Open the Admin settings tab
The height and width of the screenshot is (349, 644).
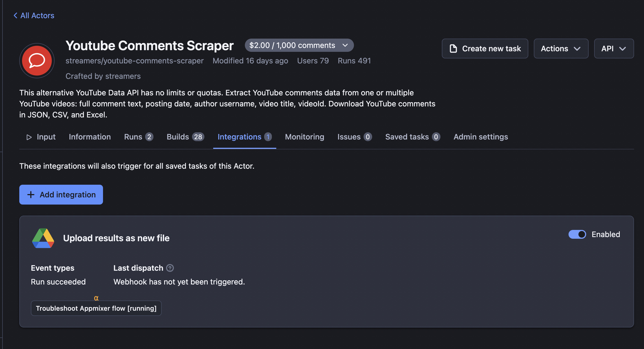(x=480, y=137)
